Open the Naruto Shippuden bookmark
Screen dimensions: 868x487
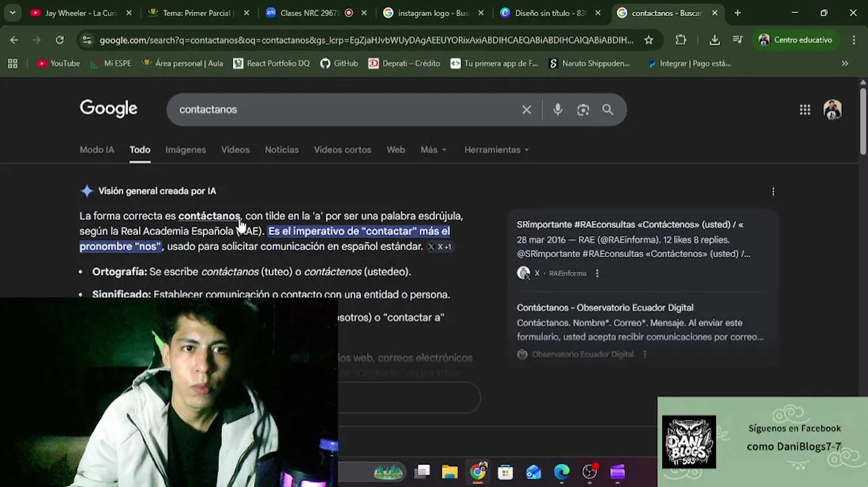click(589, 64)
